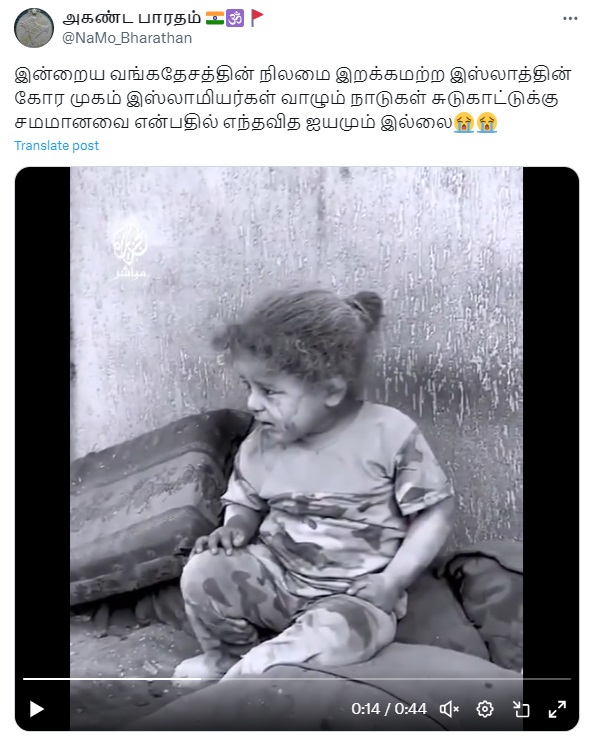591x748 pixels.
Task: Open the @NaMo_Bharathan profile handle
Action: [127, 38]
